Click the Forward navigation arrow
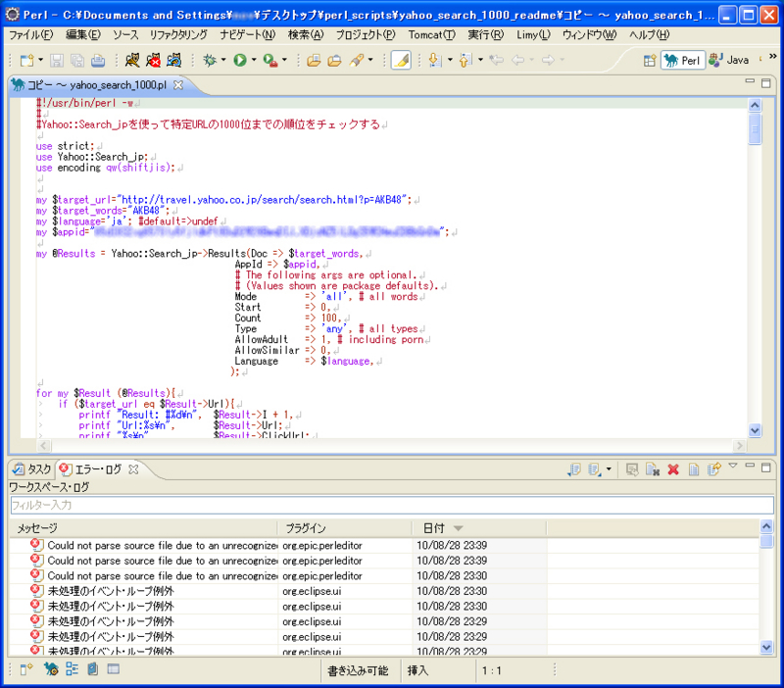The height and width of the screenshot is (688, 784). (x=549, y=60)
